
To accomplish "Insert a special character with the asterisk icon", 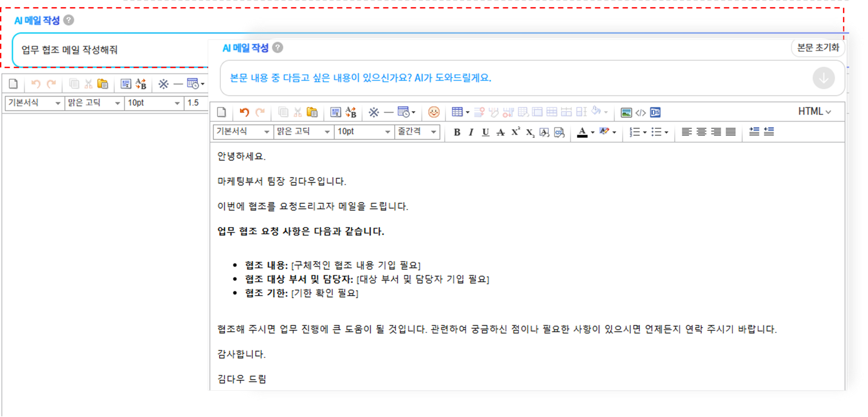I will 373,112.
